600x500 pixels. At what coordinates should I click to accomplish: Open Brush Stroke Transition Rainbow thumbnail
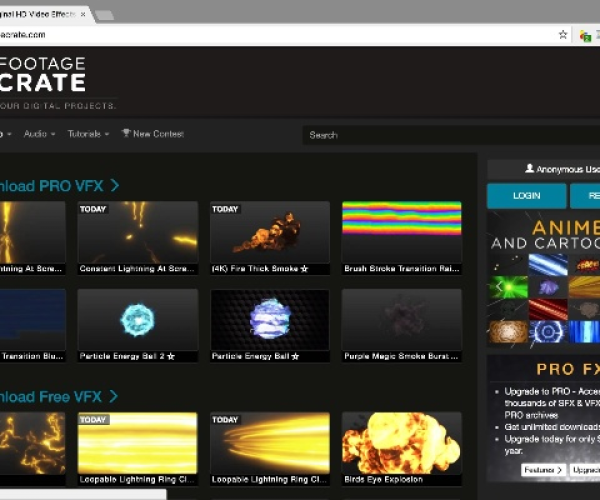402,232
